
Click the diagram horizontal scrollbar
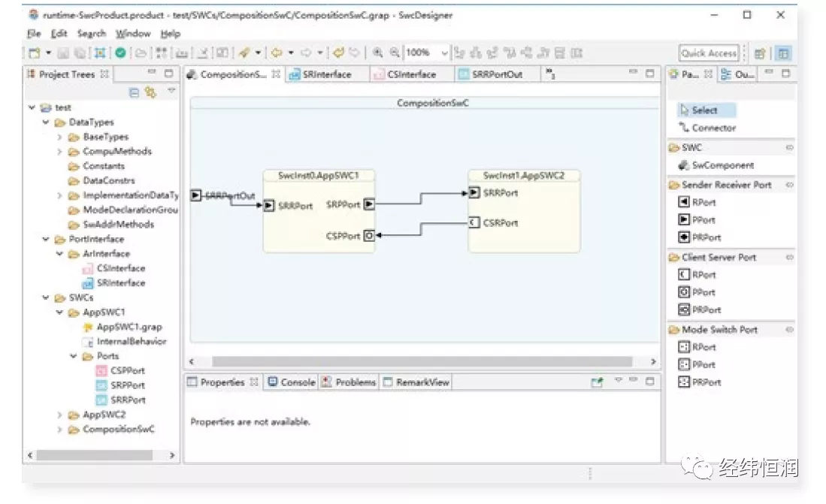click(421, 362)
